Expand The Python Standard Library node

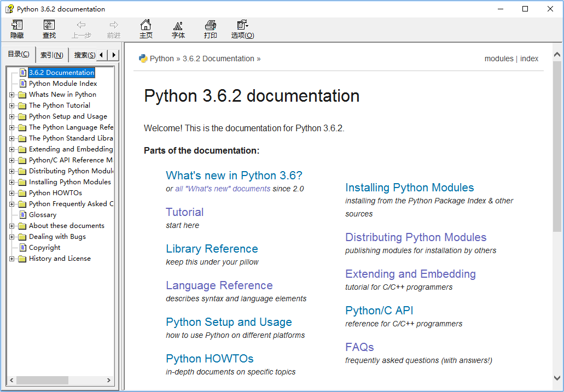pyautogui.click(x=12, y=138)
